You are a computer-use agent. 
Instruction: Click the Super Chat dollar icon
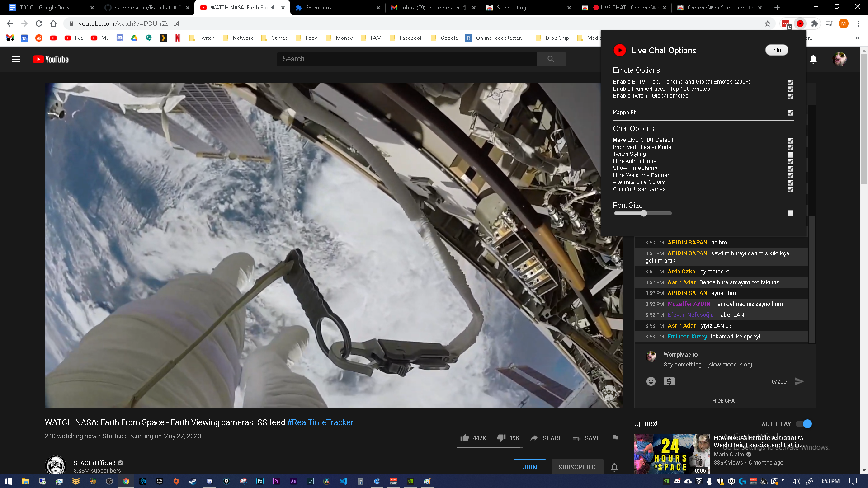669,381
